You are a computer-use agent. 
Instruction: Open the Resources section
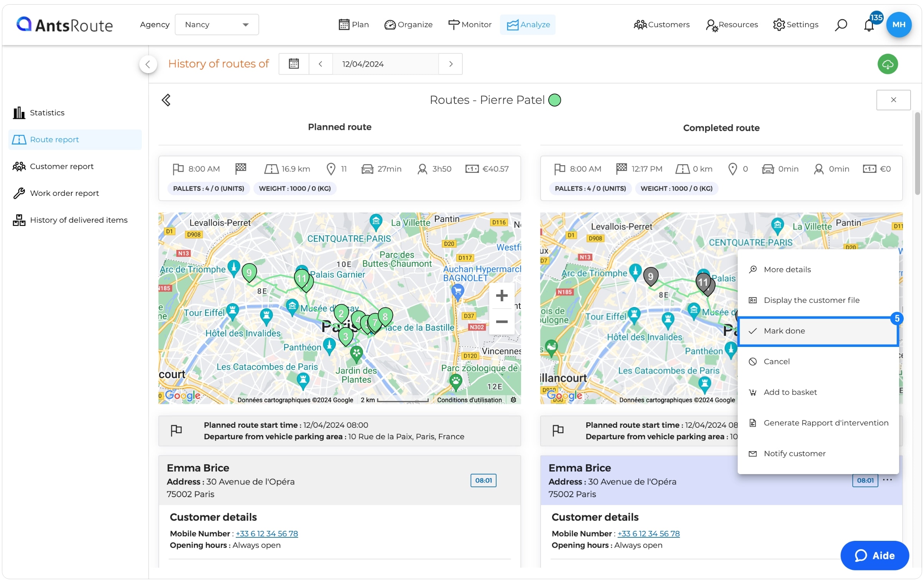[732, 25]
